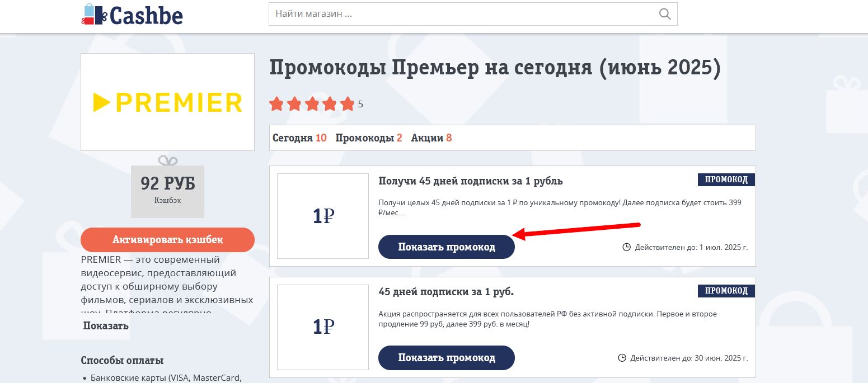Screen dimensions: 868x383
Task: Expand description via 'Показать' link
Action: [106, 326]
